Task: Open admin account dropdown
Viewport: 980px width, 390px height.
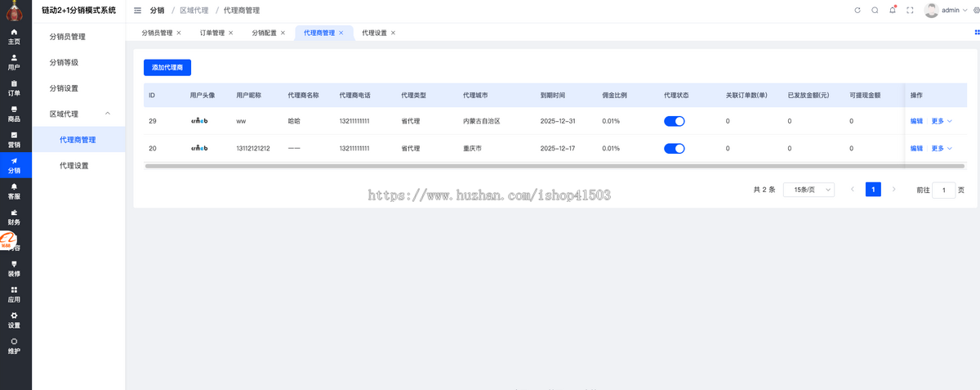Action: [953, 11]
